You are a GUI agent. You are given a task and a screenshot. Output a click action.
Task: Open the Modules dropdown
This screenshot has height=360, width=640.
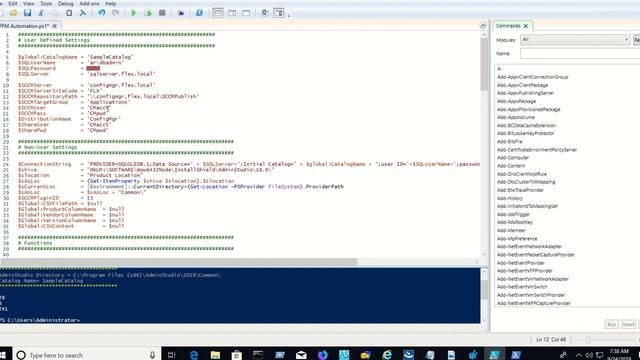click(575, 40)
